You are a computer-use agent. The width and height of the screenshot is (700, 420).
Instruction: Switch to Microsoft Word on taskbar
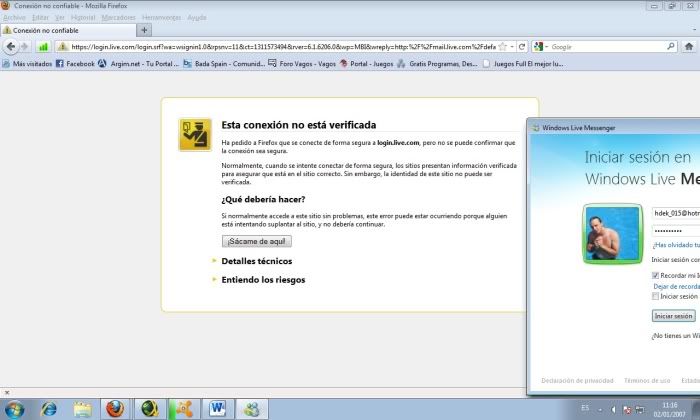[218, 409]
